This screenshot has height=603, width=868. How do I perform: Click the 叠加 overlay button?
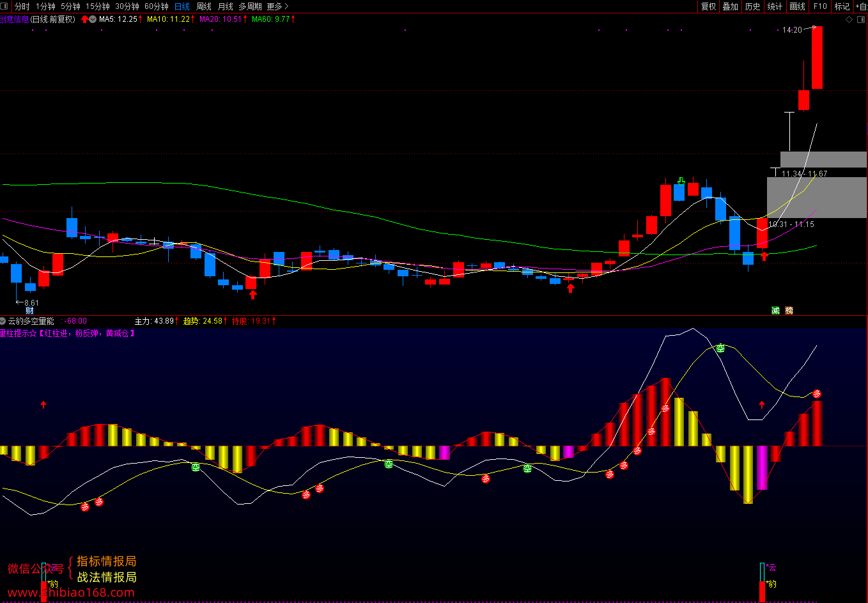click(730, 6)
